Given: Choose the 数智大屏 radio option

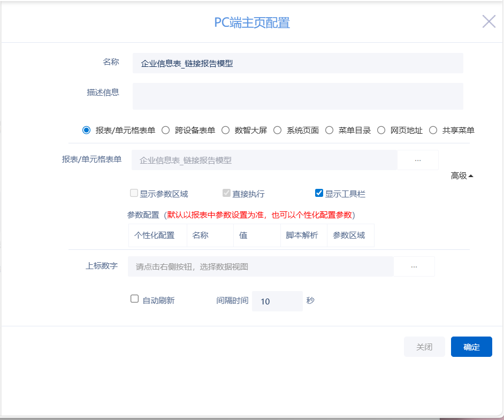Looking at the screenshot, I should click(x=226, y=130).
